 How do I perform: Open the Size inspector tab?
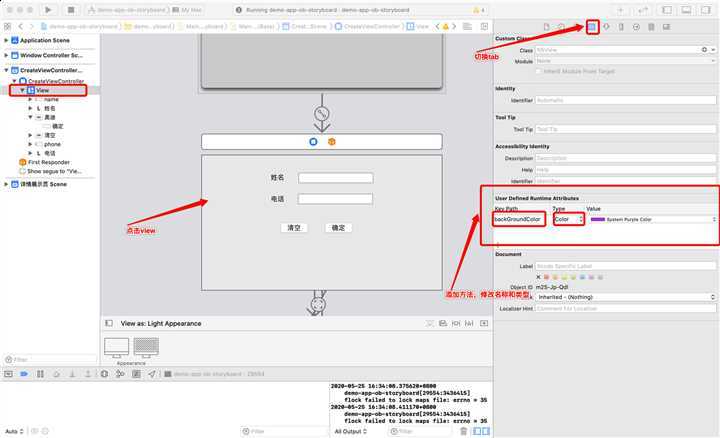tap(621, 27)
